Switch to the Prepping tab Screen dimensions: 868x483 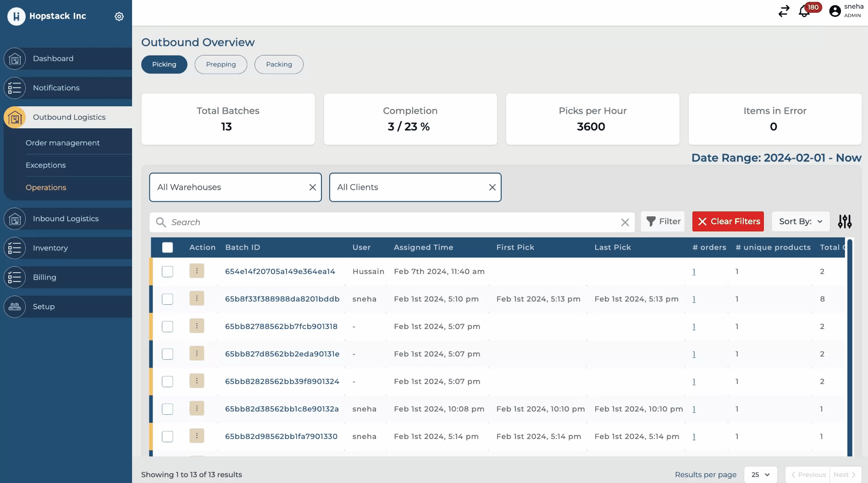221,65
